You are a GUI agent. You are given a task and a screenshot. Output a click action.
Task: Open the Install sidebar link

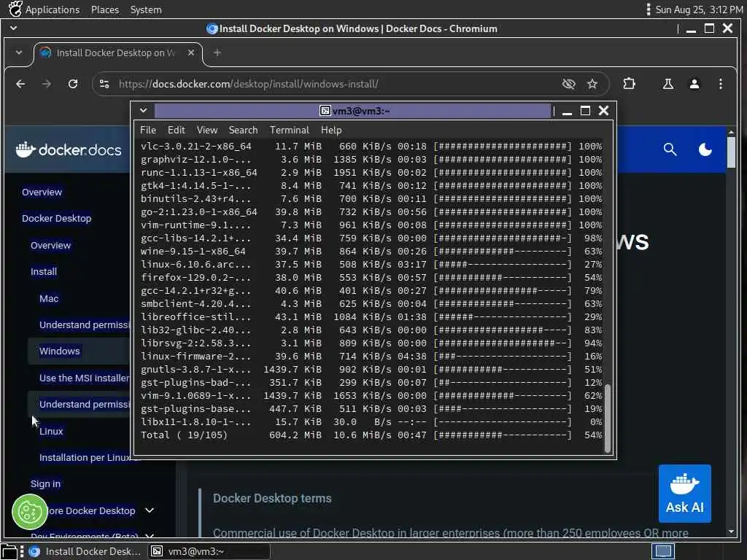point(43,271)
